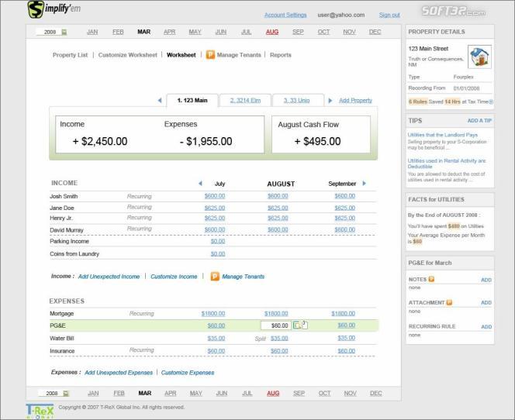515x420 pixels.
Task: Open Josh Smith August $600.00 amount
Action: 278,196
